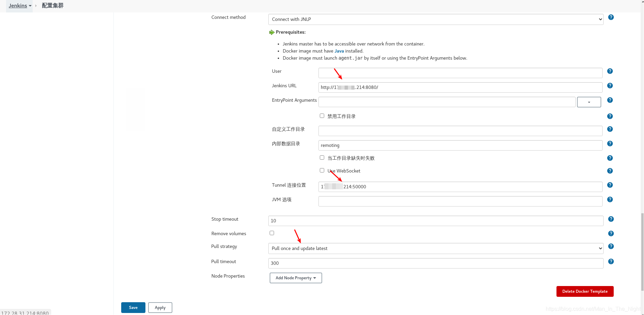
Task: Open help icon for 禁用工作目录
Action: coord(610,116)
